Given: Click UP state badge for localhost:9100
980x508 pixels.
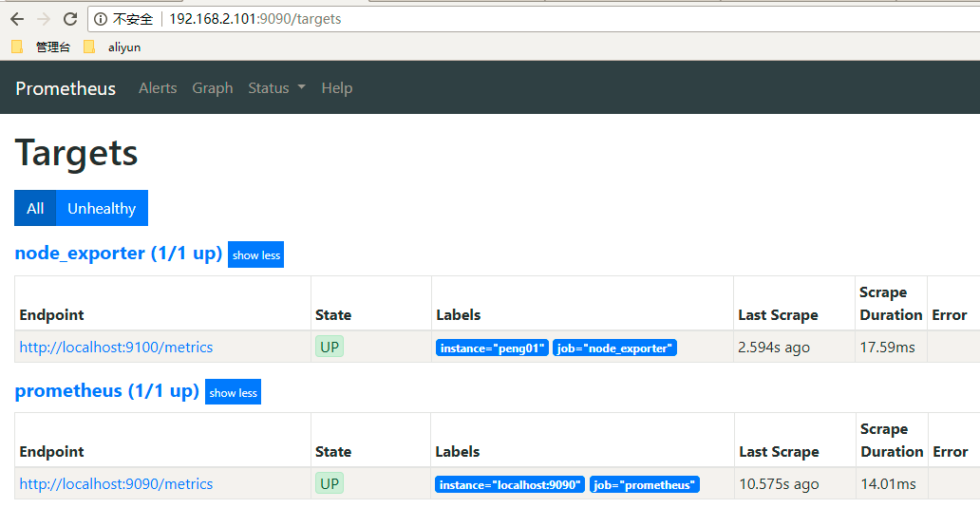Looking at the screenshot, I should [x=330, y=347].
